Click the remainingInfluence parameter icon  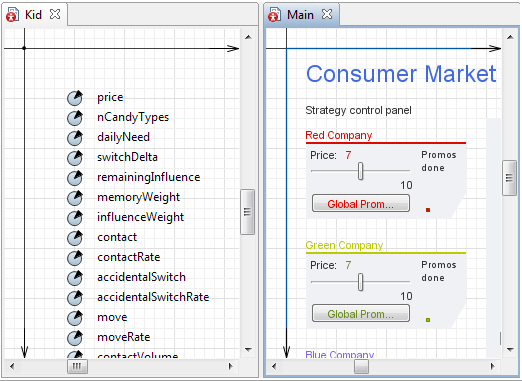(75, 178)
